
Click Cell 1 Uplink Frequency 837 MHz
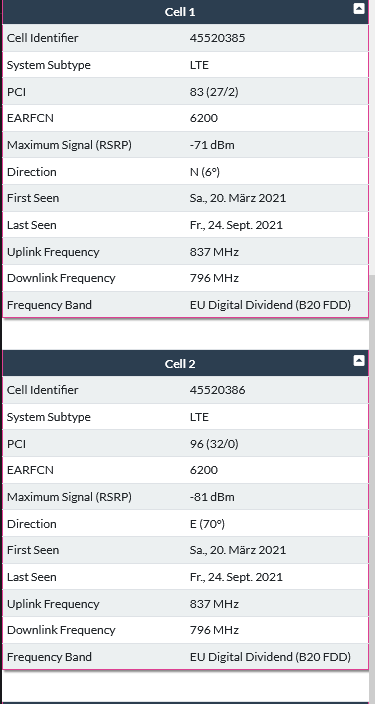214,252
